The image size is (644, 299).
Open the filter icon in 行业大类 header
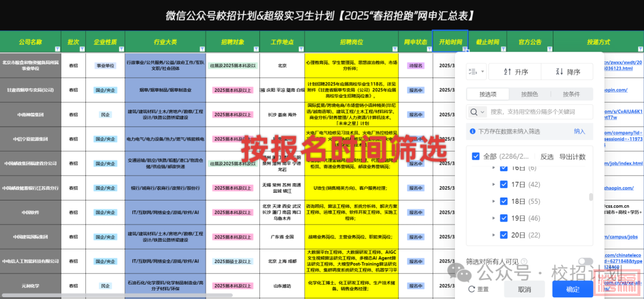202,49
